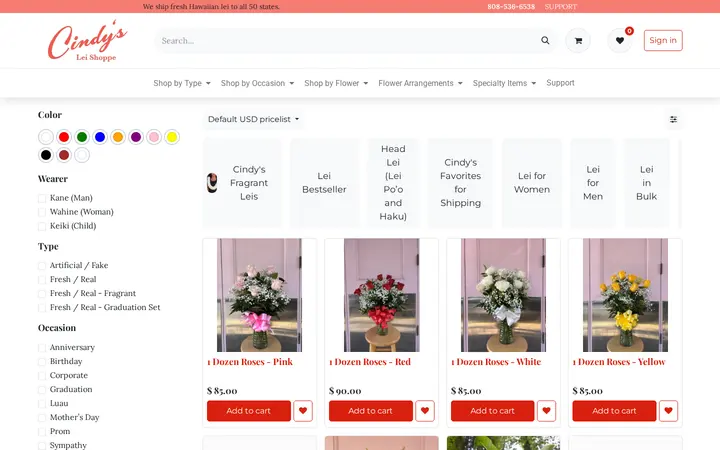This screenshot has width=720, height=450.
Task: Expand the Shop by Flower menu
Action: point(336,83)
